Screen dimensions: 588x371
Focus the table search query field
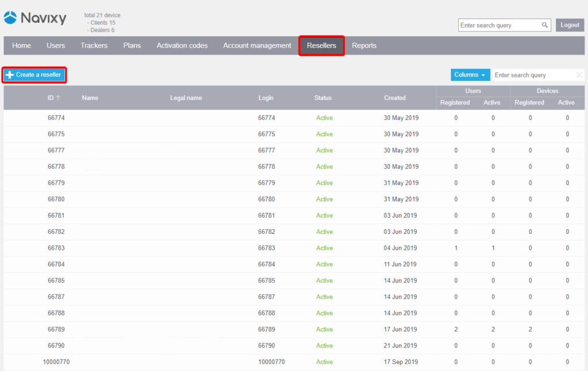[x=533, y=75]
